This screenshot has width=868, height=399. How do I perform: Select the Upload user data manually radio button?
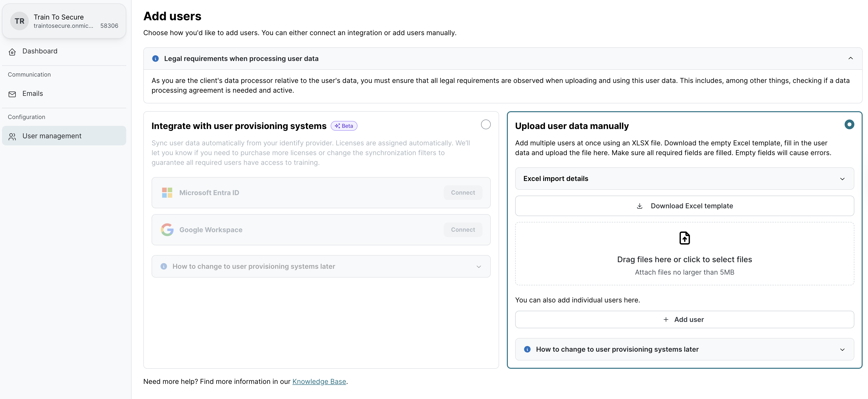[849, 124]
